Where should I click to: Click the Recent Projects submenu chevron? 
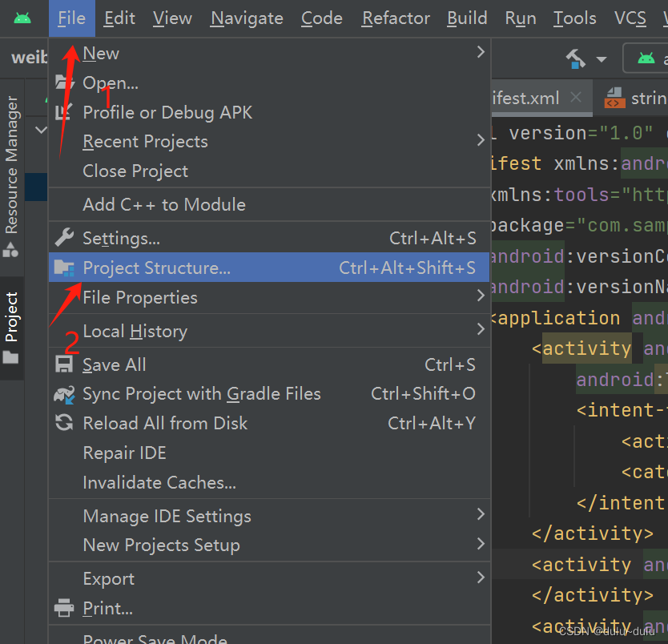pyautogui.click(x=481, y=140)
